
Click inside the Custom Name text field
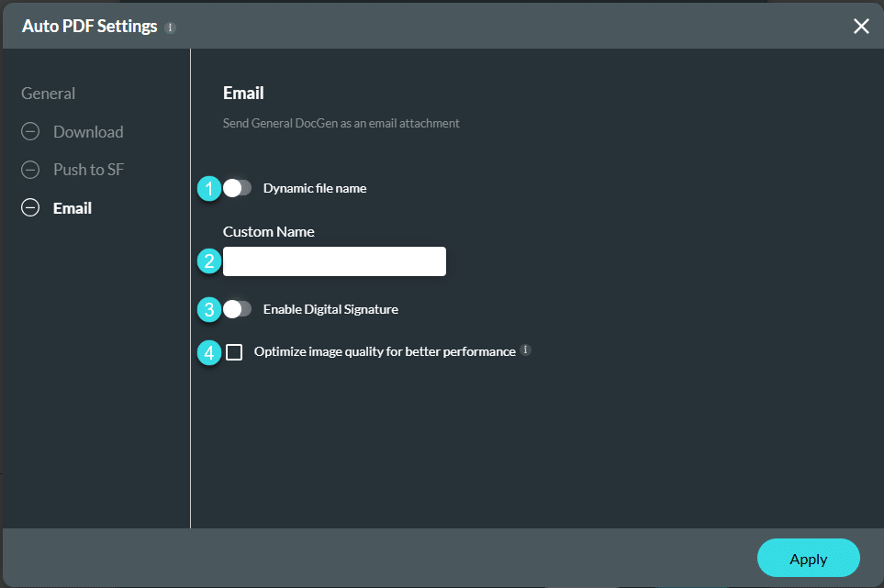click(333, 261)
